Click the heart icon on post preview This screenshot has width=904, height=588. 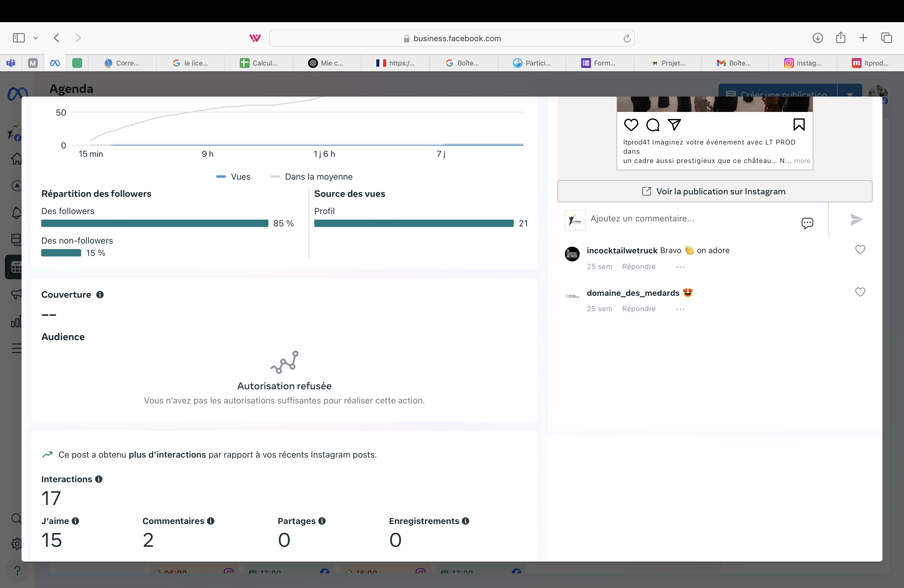click(x=631, y=125)
